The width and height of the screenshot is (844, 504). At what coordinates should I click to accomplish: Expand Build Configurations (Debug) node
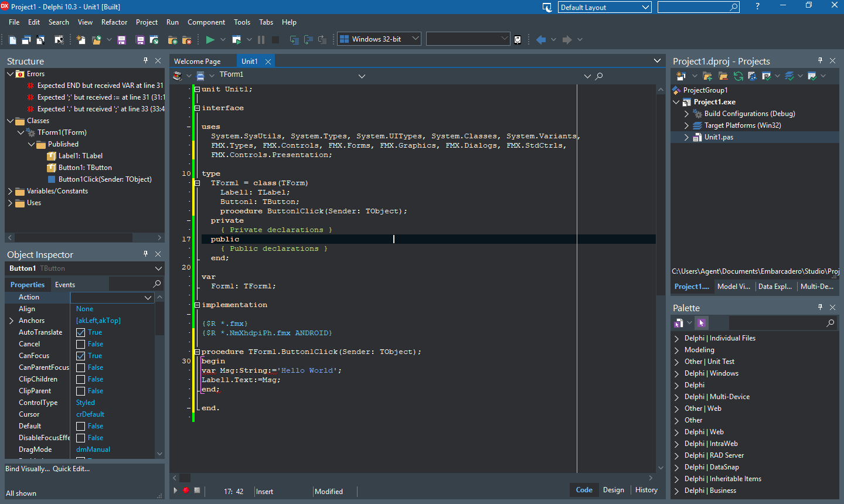[x=686, y=114]
